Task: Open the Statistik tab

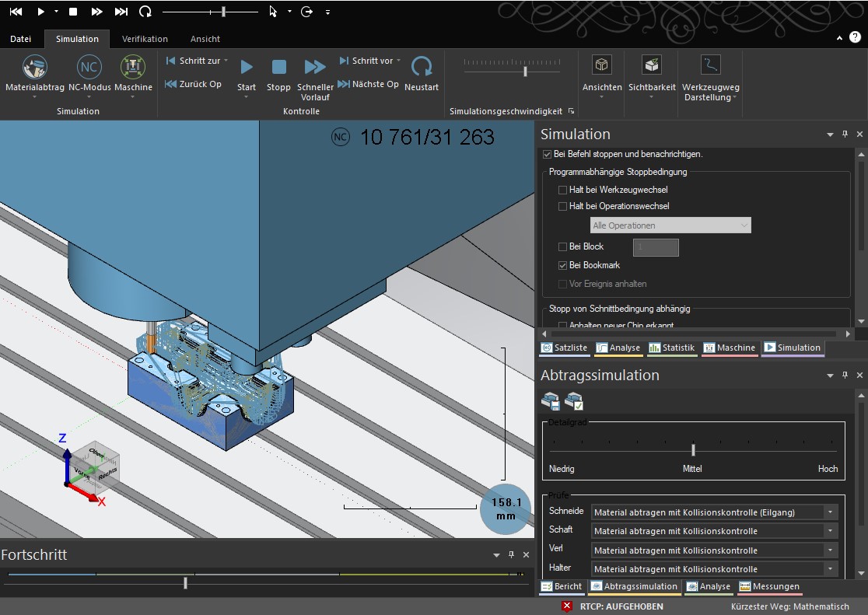Action: point(672,348)
